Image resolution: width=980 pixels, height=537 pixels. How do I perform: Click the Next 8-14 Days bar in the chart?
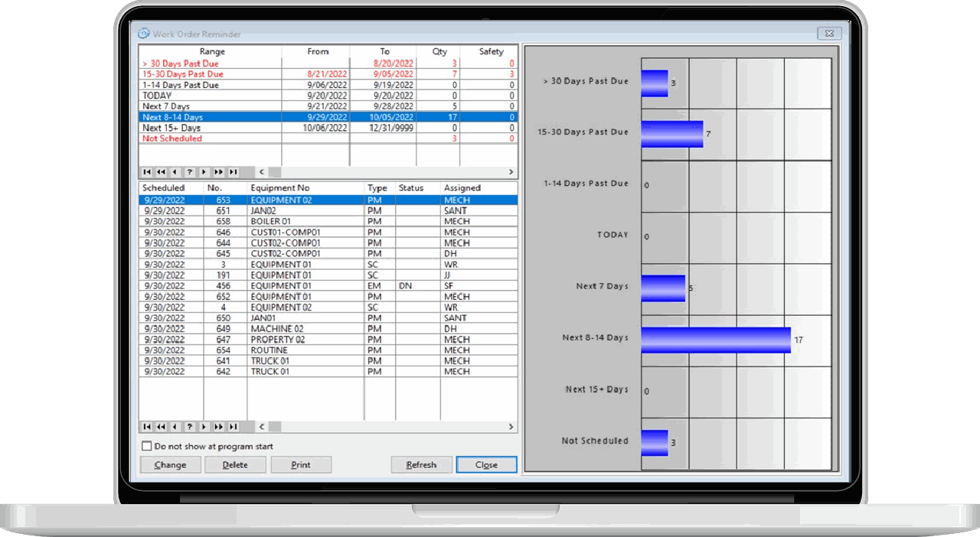(x=712, y=339)
